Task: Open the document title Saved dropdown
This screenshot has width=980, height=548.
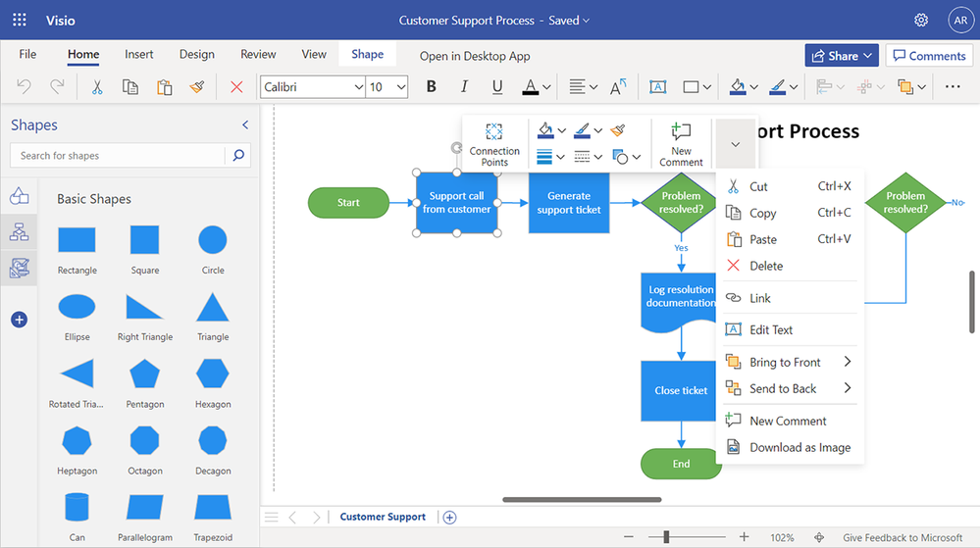Action: coord(587,21)
